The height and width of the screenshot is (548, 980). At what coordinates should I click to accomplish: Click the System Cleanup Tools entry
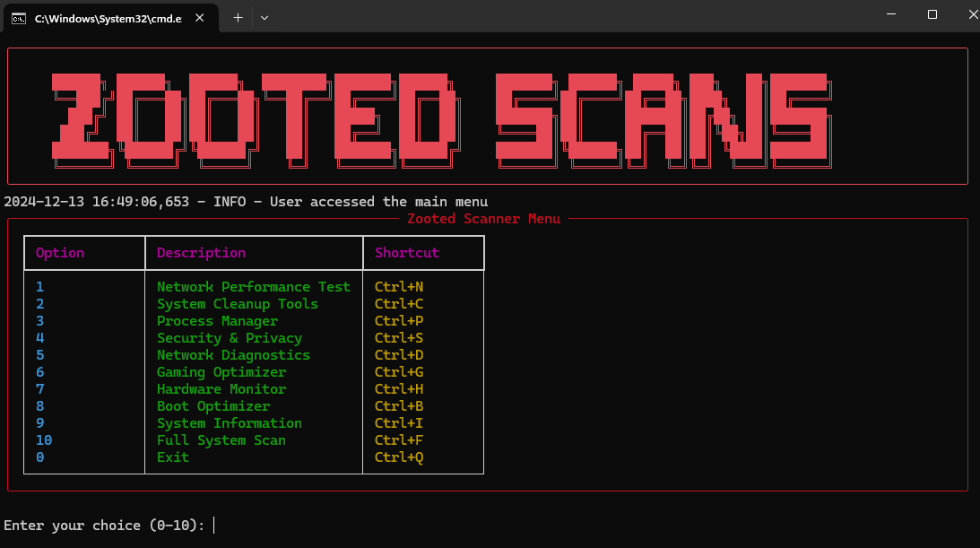click(x=237, y=304)
